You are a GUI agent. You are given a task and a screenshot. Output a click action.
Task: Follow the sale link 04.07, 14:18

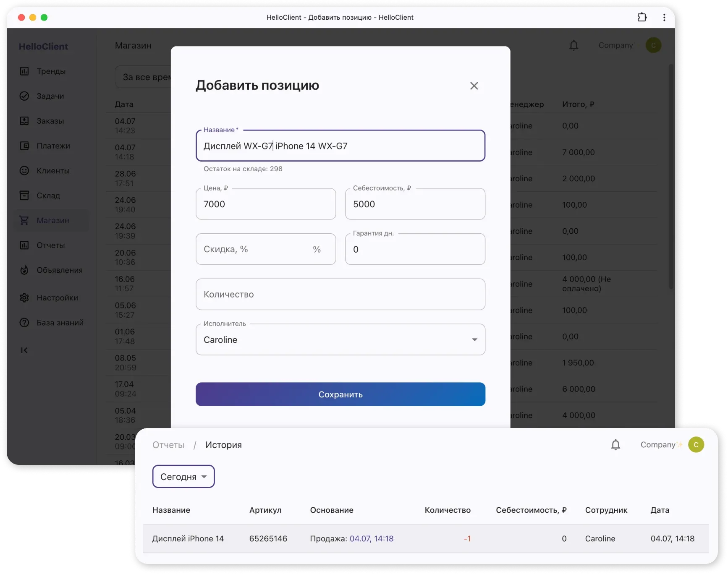coord(372,539)
